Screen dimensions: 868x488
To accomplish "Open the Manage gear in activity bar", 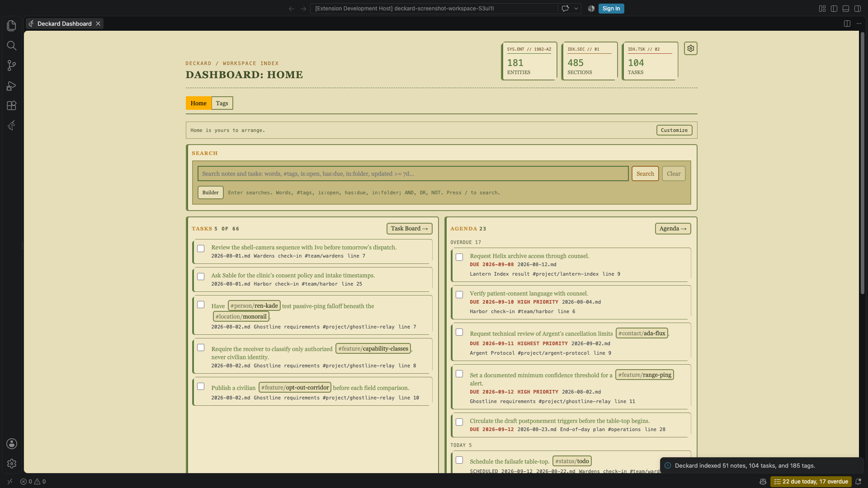I will click(12, 464).
